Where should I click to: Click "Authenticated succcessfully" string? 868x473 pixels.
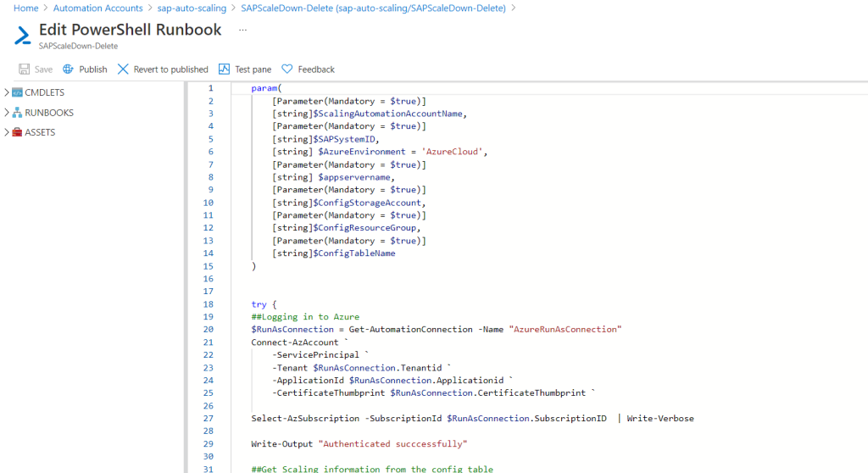point(393,443)
